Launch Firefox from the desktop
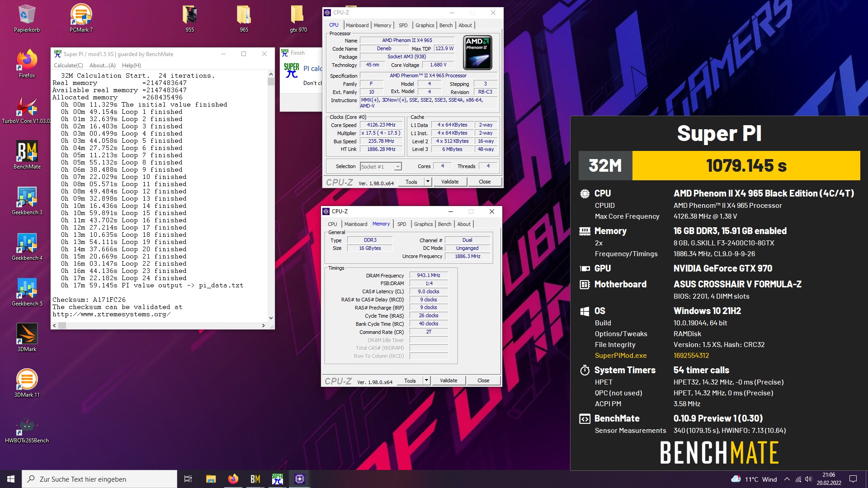The height and width of the screenshot is (488, 868). pos(27,64)
